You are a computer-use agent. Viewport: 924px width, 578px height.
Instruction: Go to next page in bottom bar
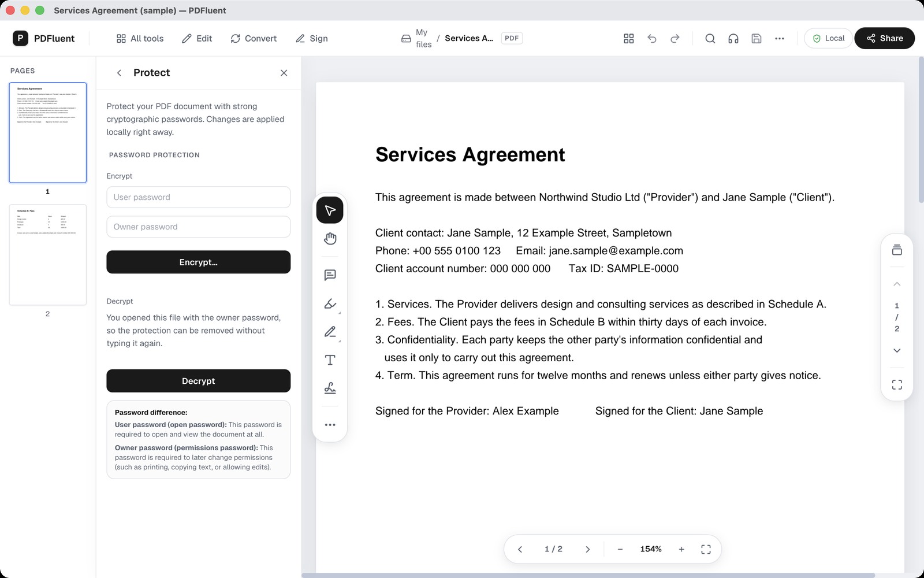[x=587, y=549]
